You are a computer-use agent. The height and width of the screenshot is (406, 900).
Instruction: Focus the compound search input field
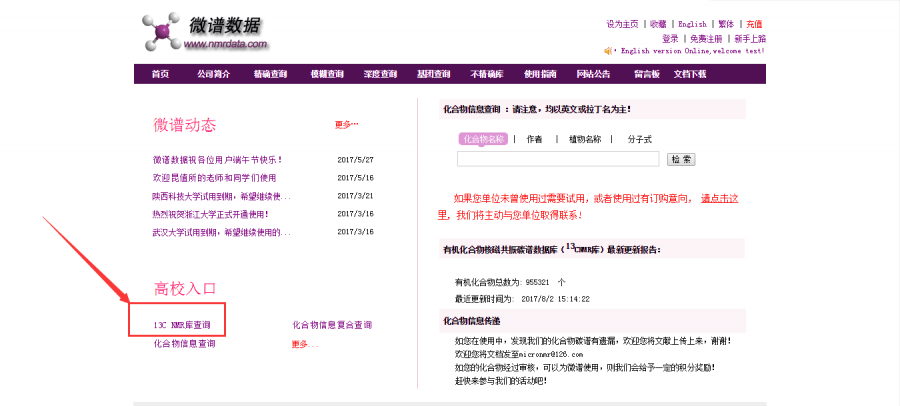click(558, 159)
